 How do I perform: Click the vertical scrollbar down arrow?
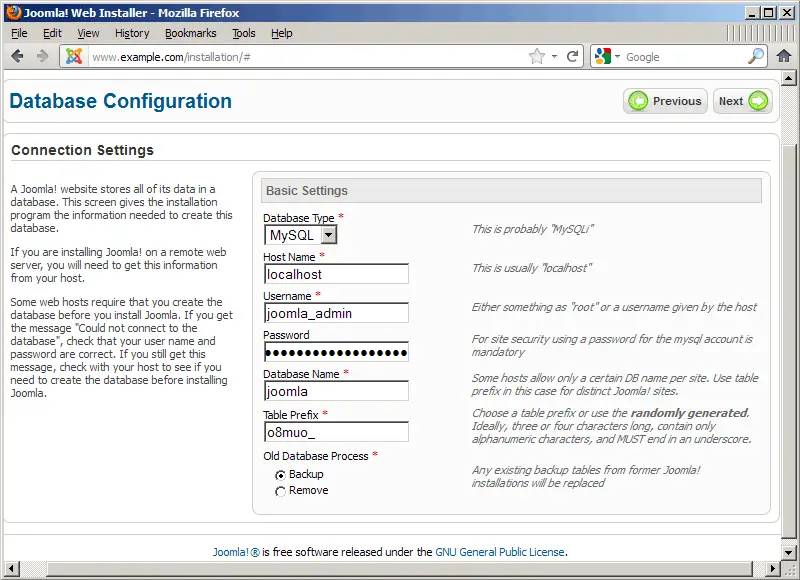click(789, 552)
